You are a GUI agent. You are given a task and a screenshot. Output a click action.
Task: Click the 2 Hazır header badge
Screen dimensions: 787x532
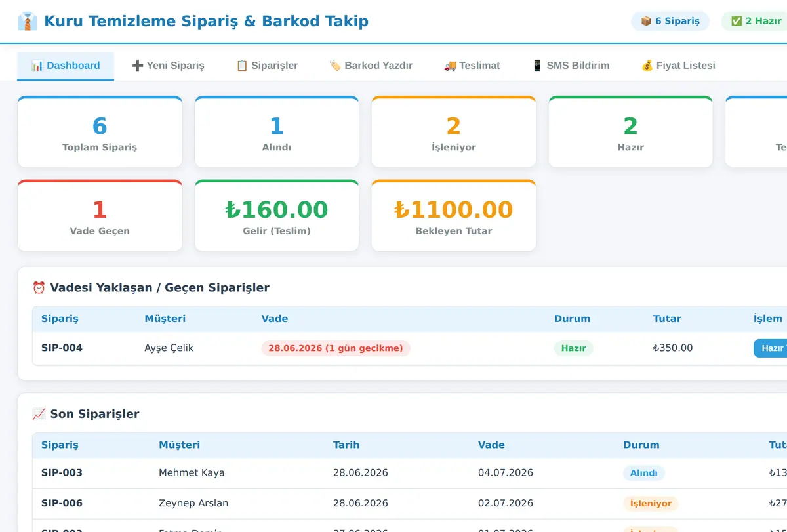point(756,21)
